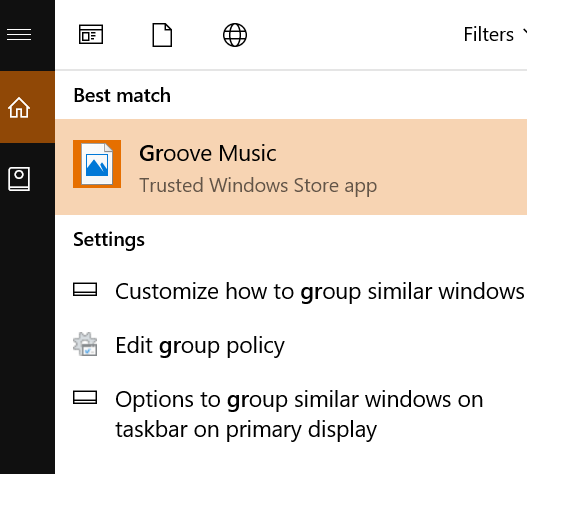Open the Notebook sidebar icon
Viewport: 576px width, 528px height.
[x=19, y=179]
